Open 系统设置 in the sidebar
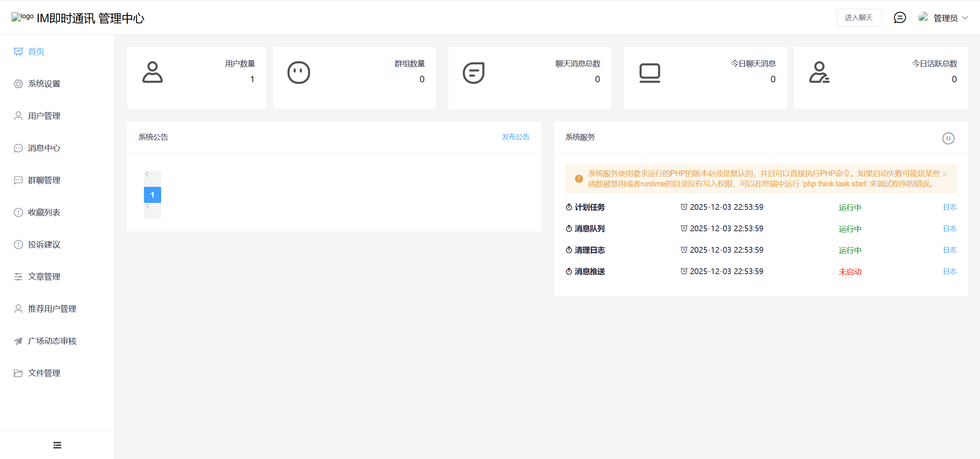Viewport: 980px width, 459px height. 44,84
